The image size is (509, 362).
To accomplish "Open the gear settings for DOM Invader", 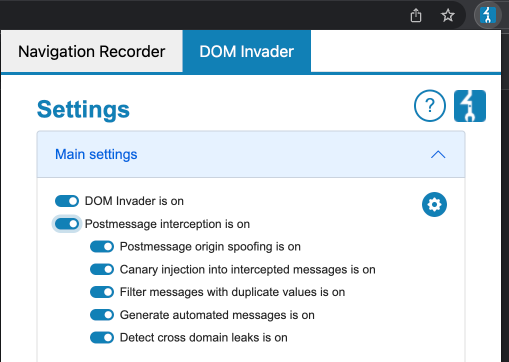I will [x=434, y=204].
